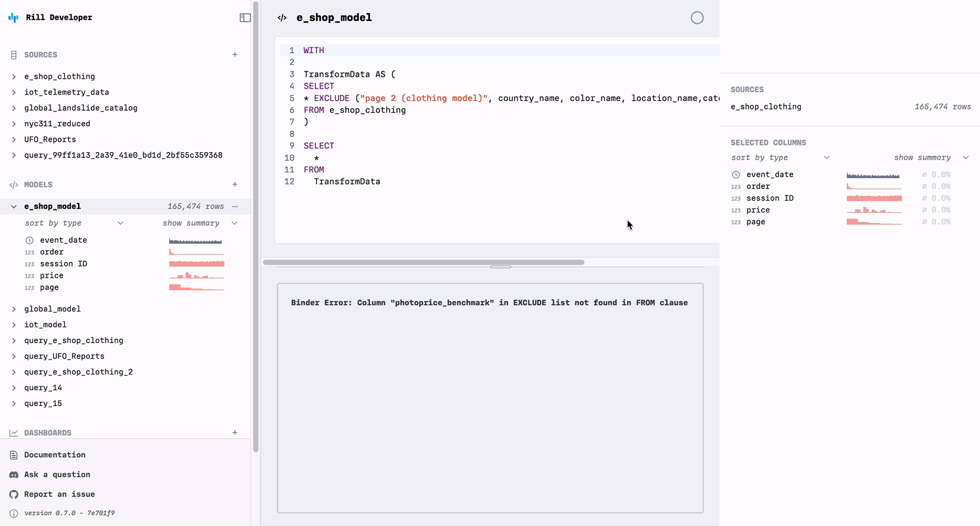
Task: Click the e_shop_model title field
Action: (x=335, y=18)
